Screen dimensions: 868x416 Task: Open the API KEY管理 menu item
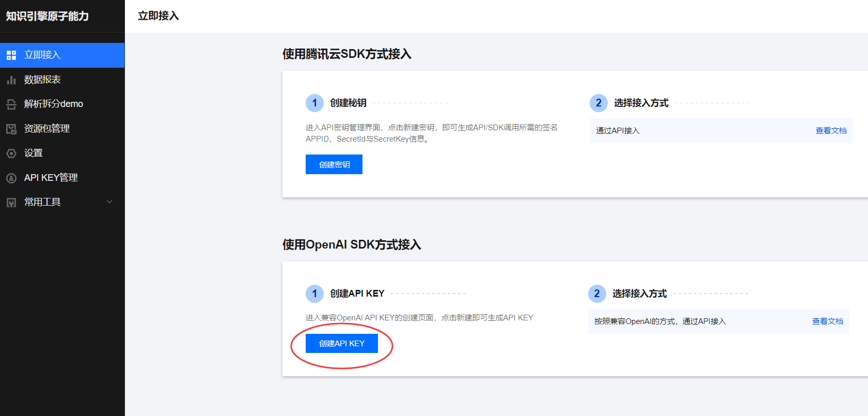62,178
